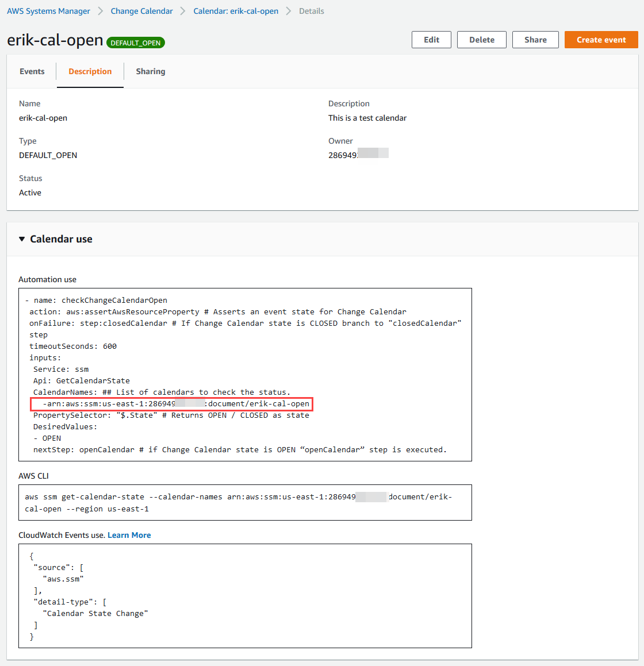Click the Edit button
Image resolution: width=644 pixels, height=666 pixels.
pos(431,40)
